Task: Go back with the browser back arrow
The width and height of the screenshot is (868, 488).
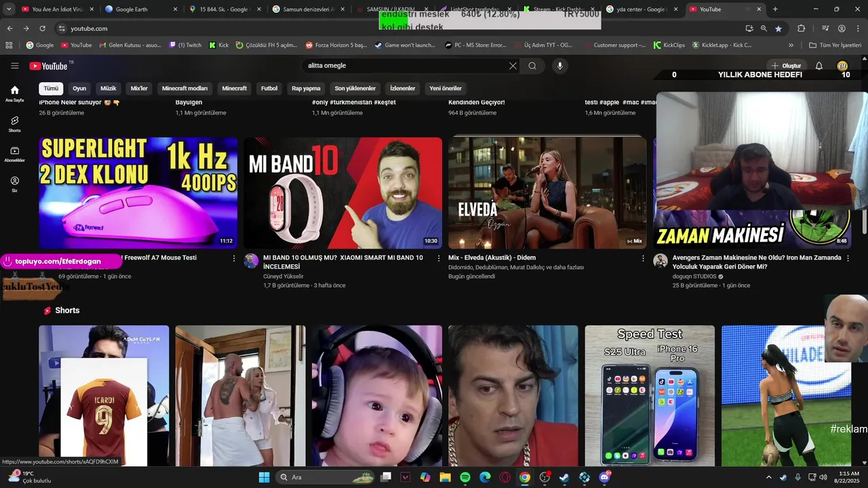Action: point(9,28)
